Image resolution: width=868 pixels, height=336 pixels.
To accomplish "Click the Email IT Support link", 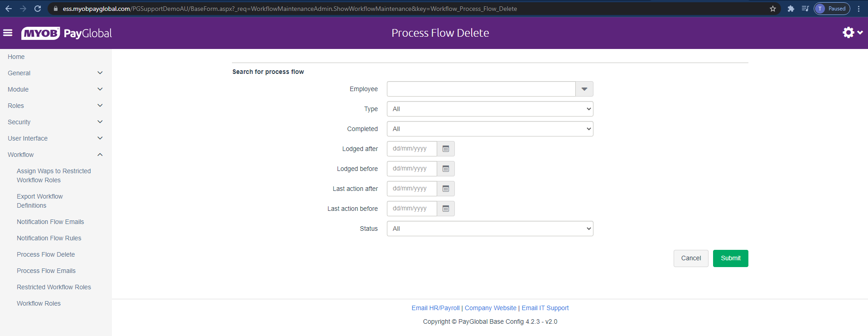I will (x=545, y=308).
